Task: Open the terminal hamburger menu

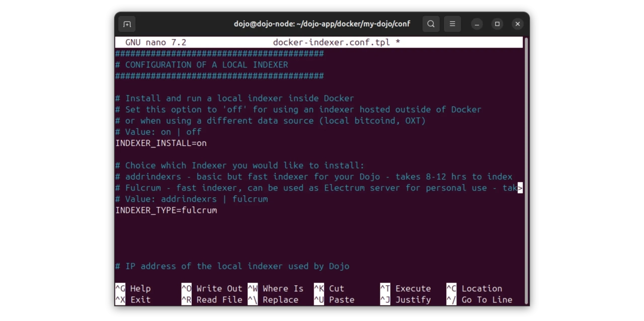Action: [452, 24]
